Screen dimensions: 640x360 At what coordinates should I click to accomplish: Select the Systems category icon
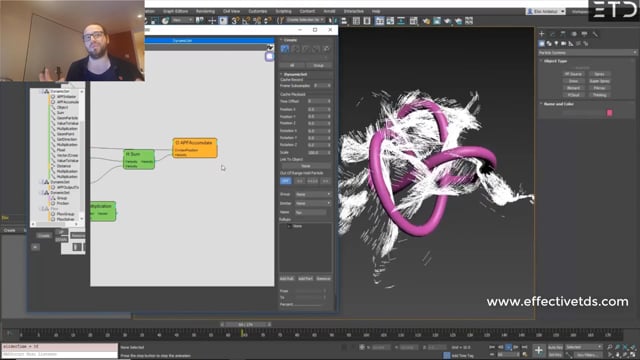(586, 43)
